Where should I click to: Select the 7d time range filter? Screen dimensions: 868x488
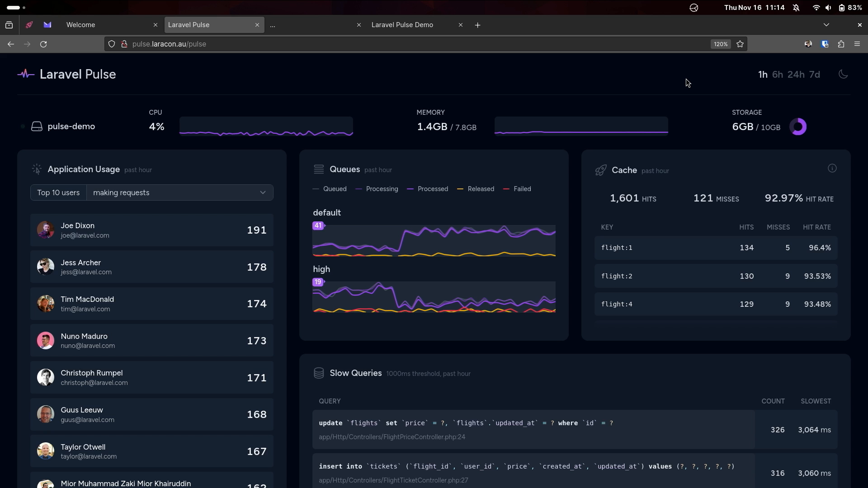pyautogui.click(x=815, y=75)
